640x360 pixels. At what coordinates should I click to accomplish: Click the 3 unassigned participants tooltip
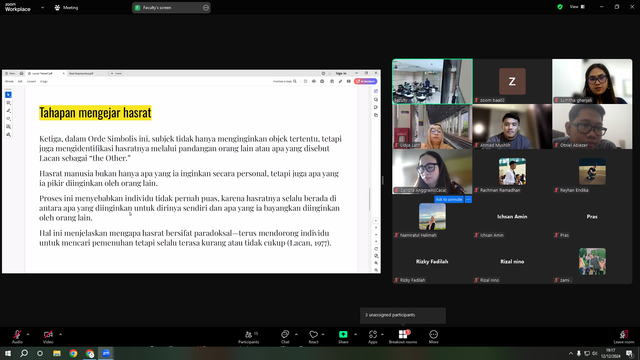tap(402, 315)
